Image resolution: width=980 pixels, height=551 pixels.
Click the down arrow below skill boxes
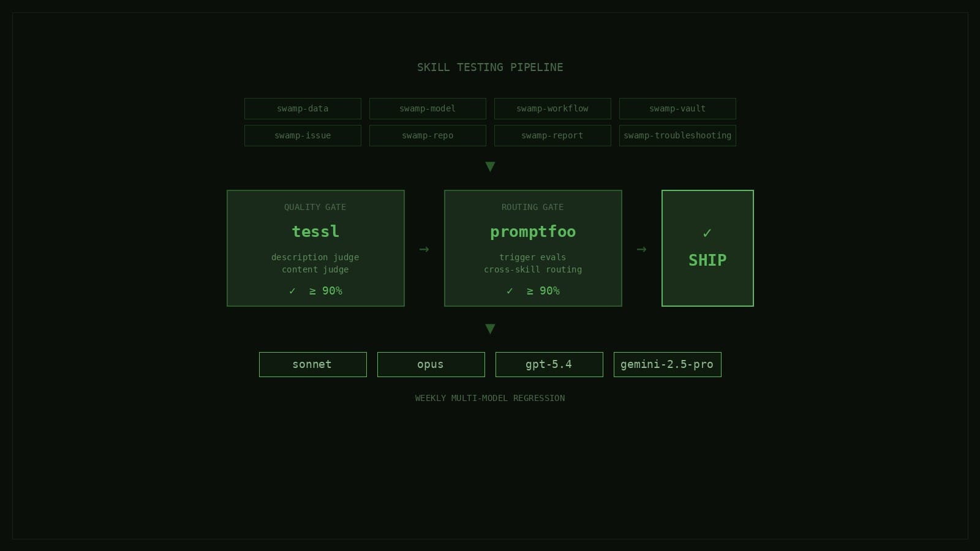pyautogui.click(x=490, y=167)
